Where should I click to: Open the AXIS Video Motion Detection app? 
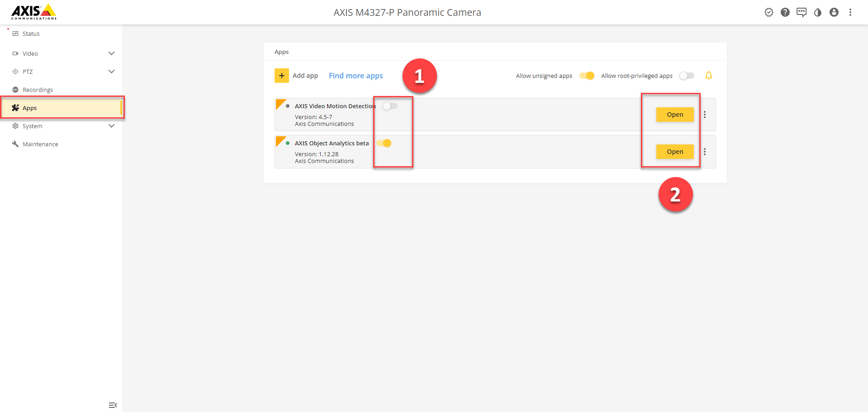pyautogui.click(x=675, y=115)
